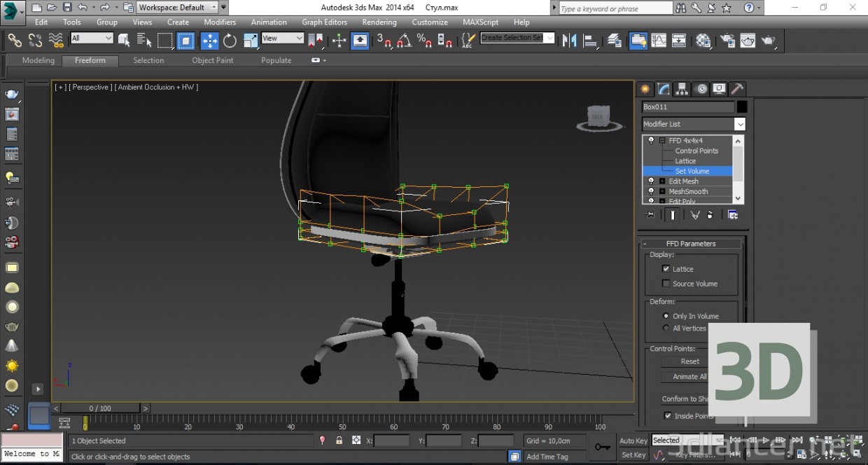This screenshot has width=868, height=465.
Task: Click the Select and Link chain icon
Action: 15,41
